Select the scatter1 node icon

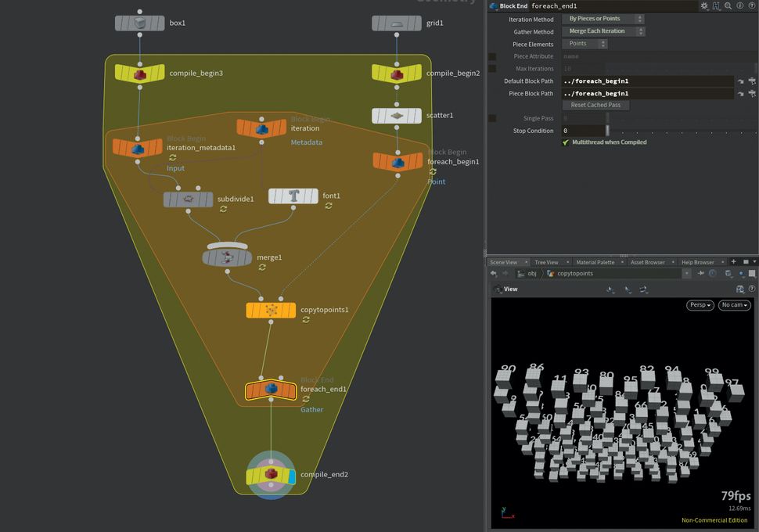397,115
